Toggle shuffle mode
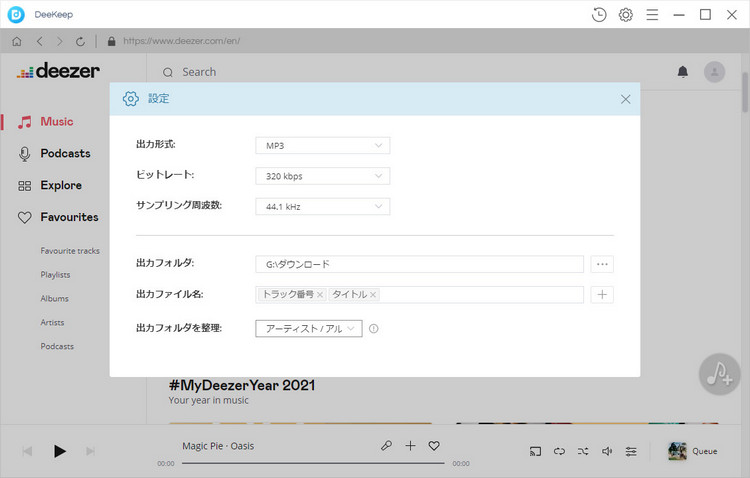This screenshot has width=750, height=478. point(583,451)
